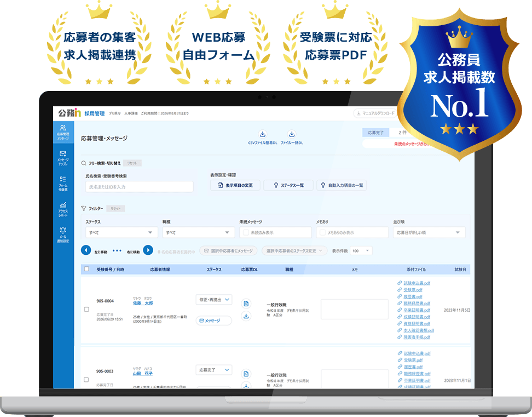Click 表示項目の変更 button
This screenshot has width=532, height=417.
235,185
